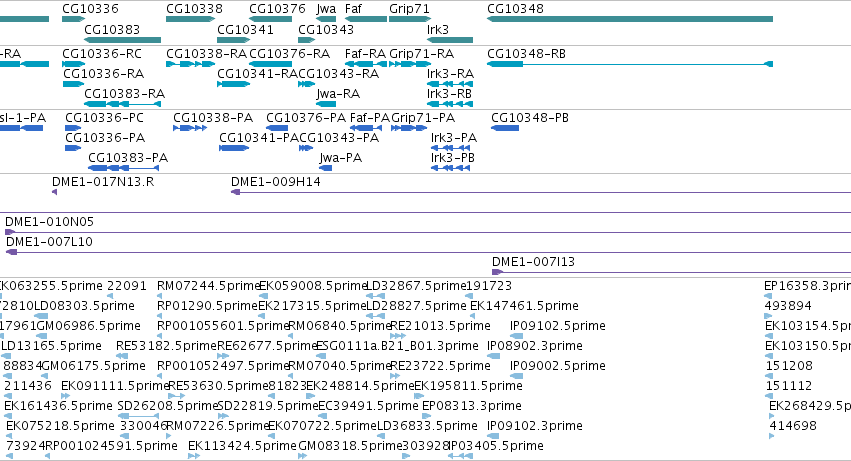Open protein Jwa-PA
Screen dimensions: 851x461
coord(341,158)
